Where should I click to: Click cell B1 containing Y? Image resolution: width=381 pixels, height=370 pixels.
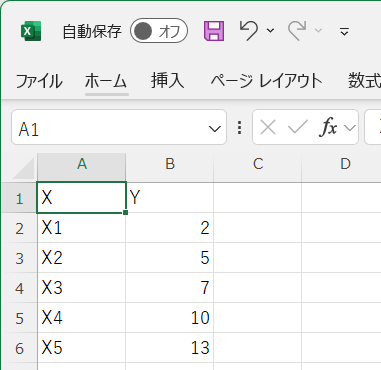coord(170,198)
